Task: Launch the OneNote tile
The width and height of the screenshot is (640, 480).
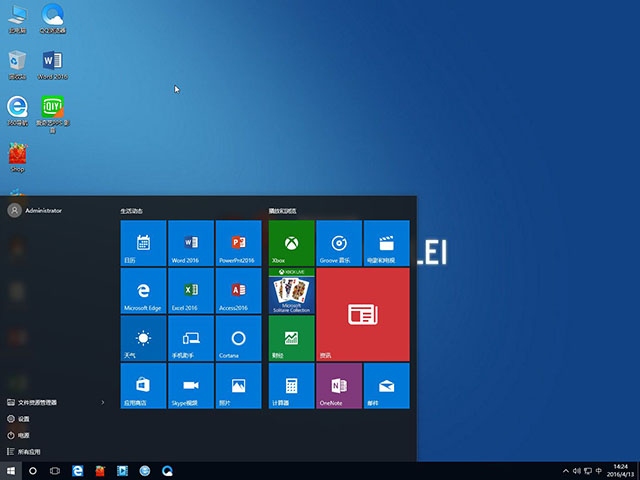Action: click(x=339, y=386)
